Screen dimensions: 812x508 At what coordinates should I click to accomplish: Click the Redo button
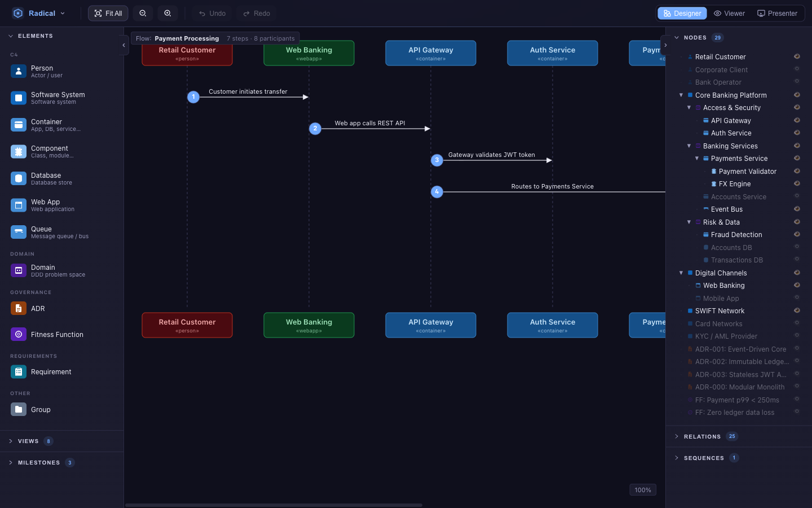point(257,14)
